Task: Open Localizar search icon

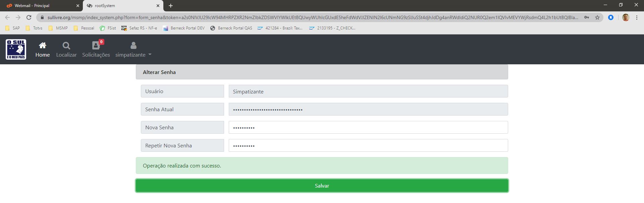Action: click(66, 46)
